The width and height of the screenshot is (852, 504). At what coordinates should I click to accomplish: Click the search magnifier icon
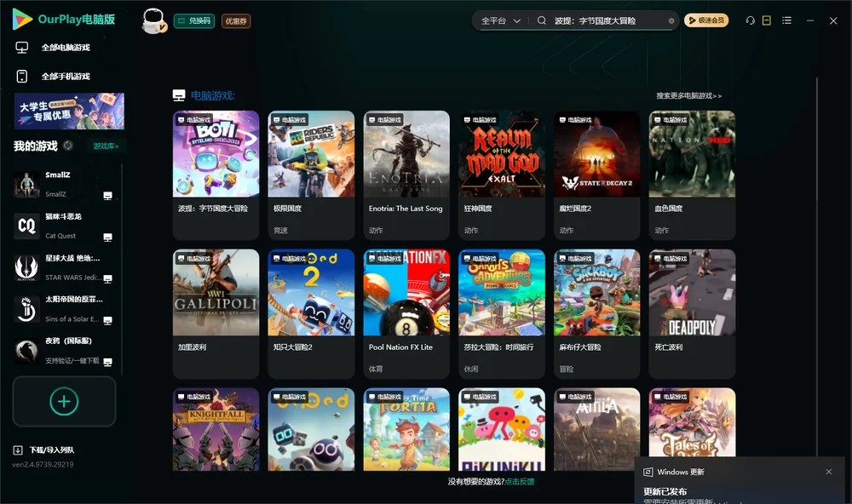[x=542, y=20]
